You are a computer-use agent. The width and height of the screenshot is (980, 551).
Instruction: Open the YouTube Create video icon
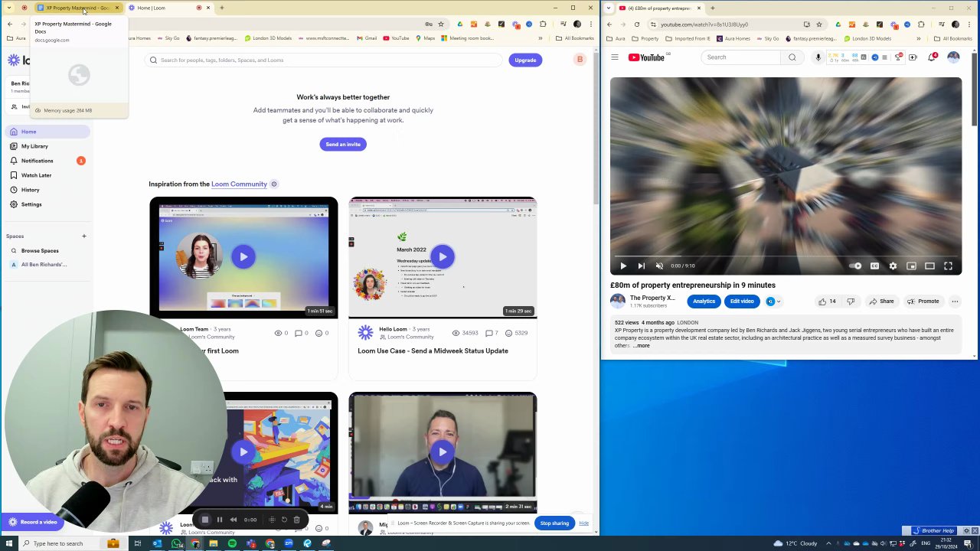click(913, 57)
